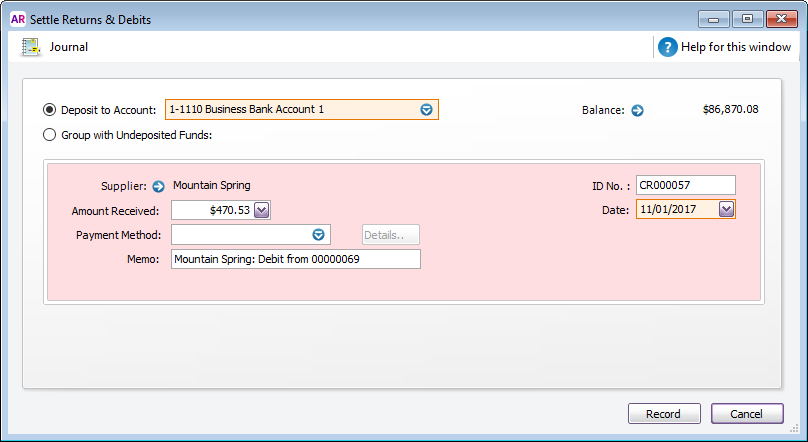
Task: Click the Journal toolbar label
Action: click(x=69, y=47)
